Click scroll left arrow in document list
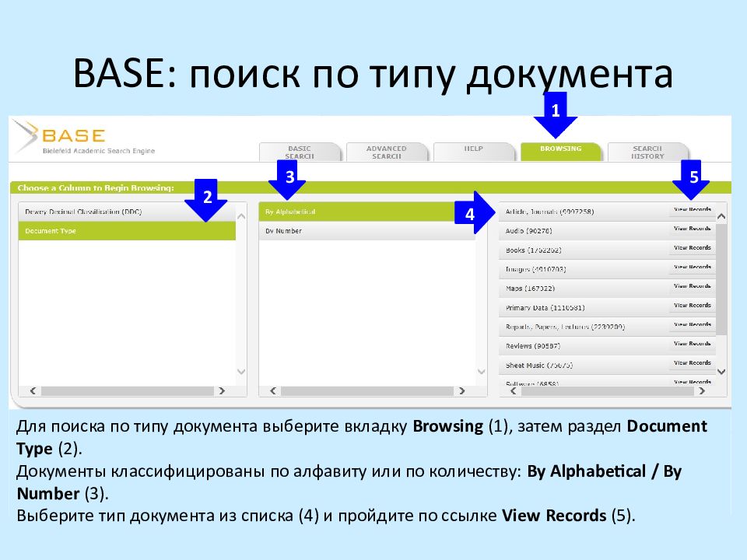 point(513,391)
